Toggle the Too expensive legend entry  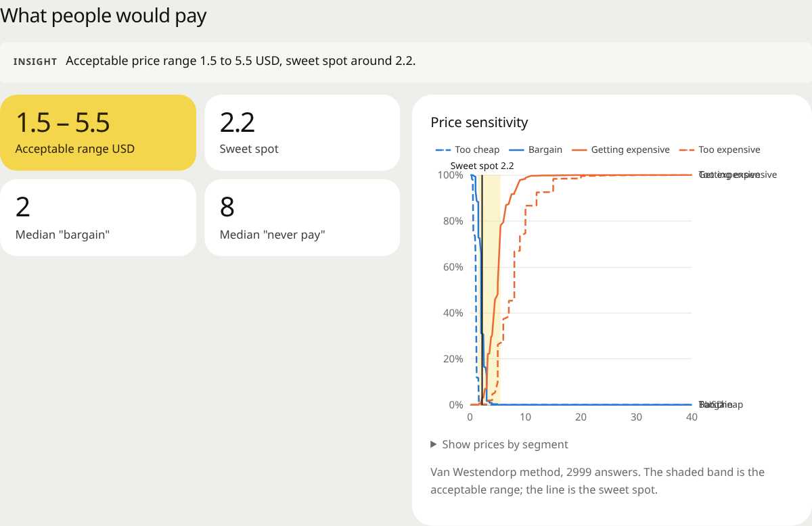pos(719,149)
